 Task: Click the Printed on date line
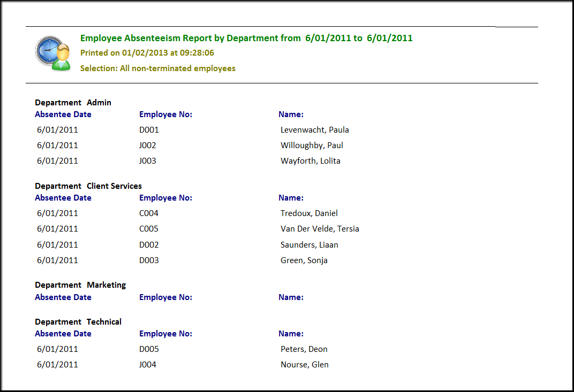point(147,53)
